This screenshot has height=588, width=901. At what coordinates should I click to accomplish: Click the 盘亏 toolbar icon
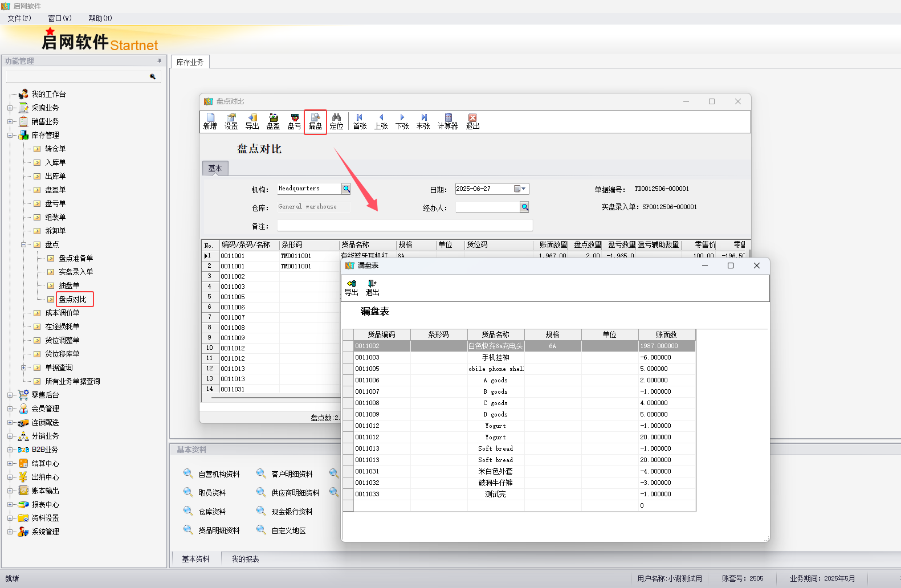coord(294,121)
